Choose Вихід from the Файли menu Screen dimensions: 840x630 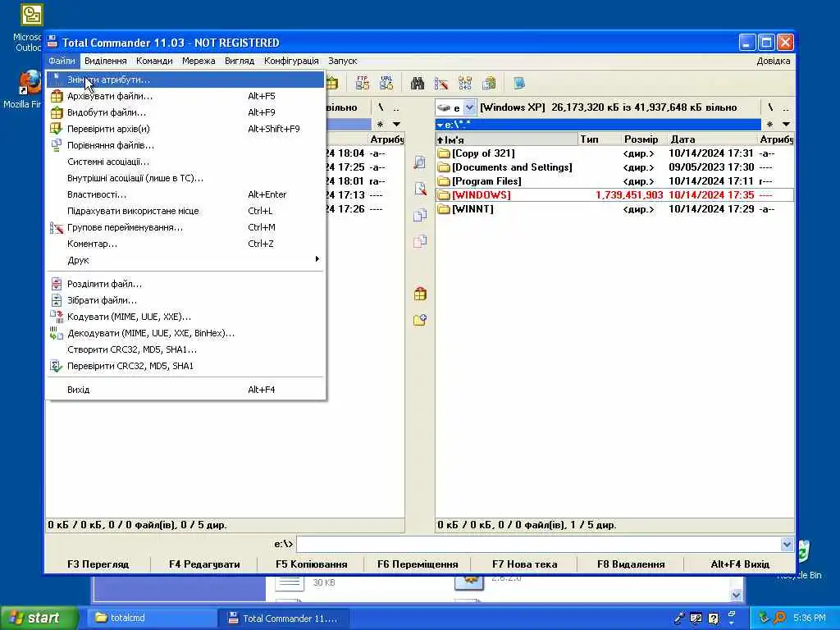(x=185, y=390)
